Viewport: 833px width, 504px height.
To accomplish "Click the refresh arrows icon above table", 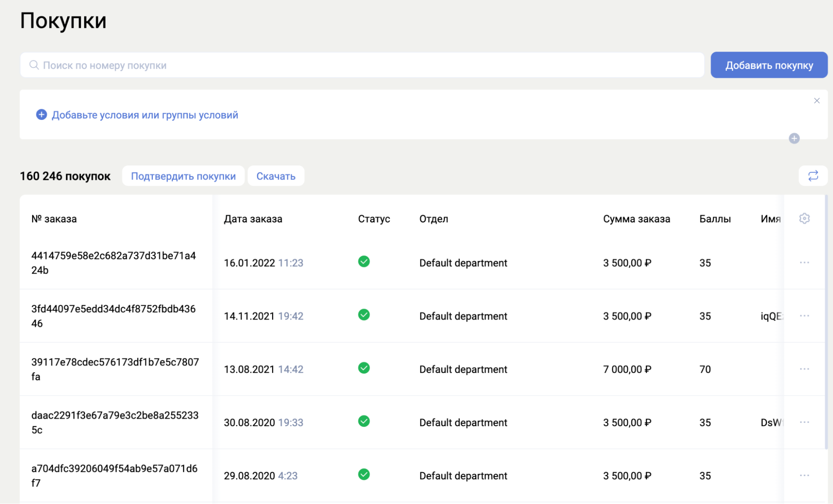I will [813, 176].
